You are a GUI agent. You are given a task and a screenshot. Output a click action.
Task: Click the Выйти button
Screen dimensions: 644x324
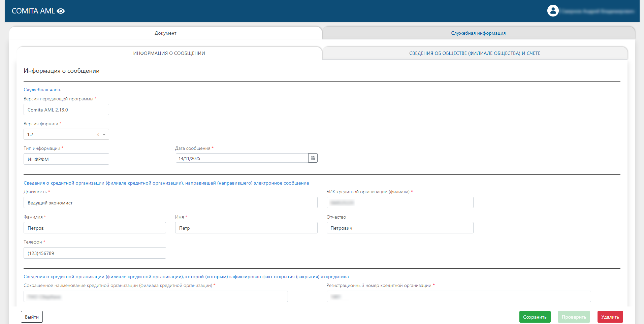(32, 317)
